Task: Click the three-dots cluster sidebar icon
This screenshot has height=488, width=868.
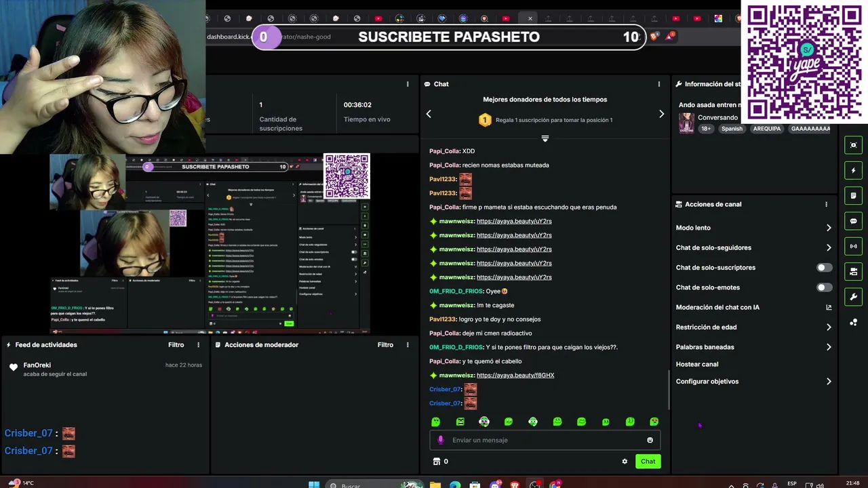Action: point(853,322)
